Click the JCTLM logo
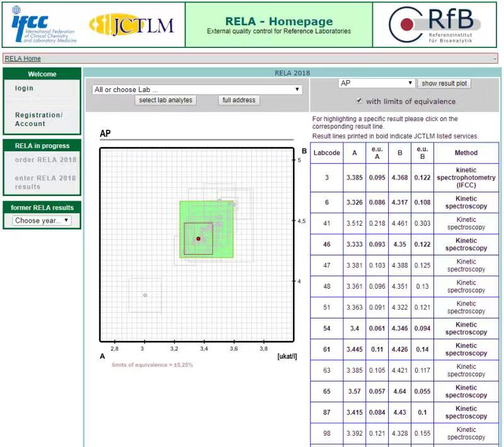 click(x=132, y=25)
